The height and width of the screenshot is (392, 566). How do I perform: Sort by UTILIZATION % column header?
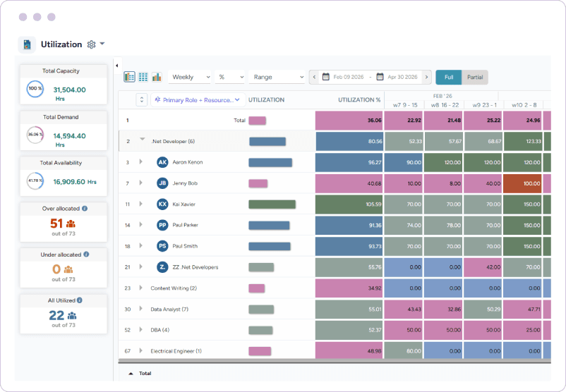click(359, 100)
